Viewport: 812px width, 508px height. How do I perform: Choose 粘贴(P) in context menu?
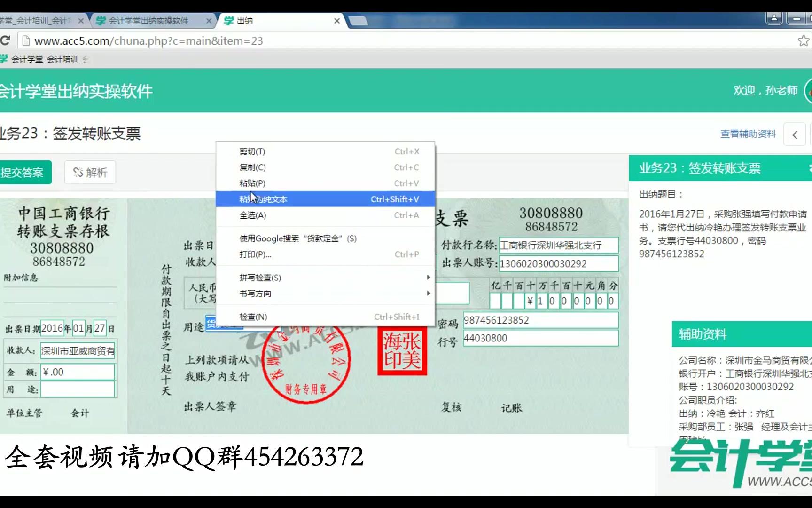click(x=325, y=183)
